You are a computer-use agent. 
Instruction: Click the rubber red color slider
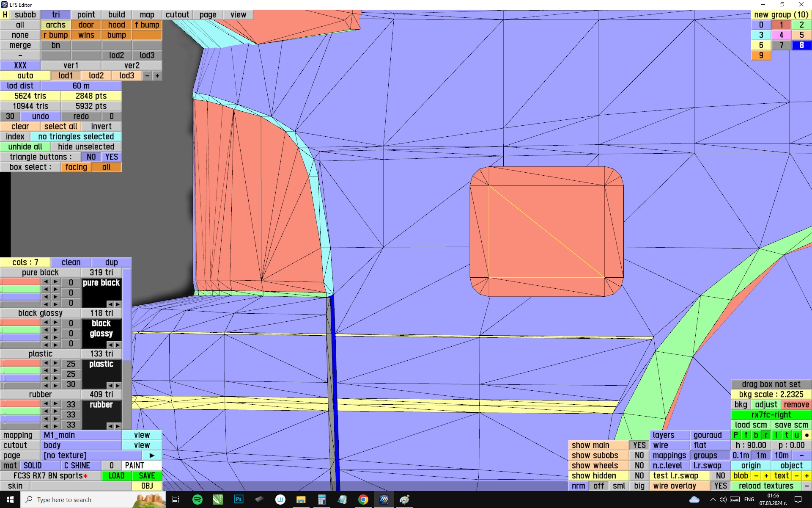tap(20, 403)
